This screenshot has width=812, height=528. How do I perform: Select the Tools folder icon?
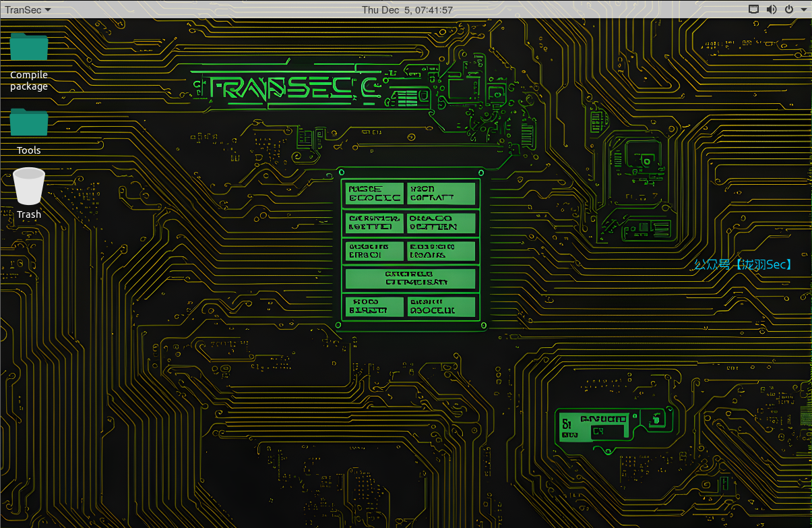pyautogui.click(x=29, y=123)
